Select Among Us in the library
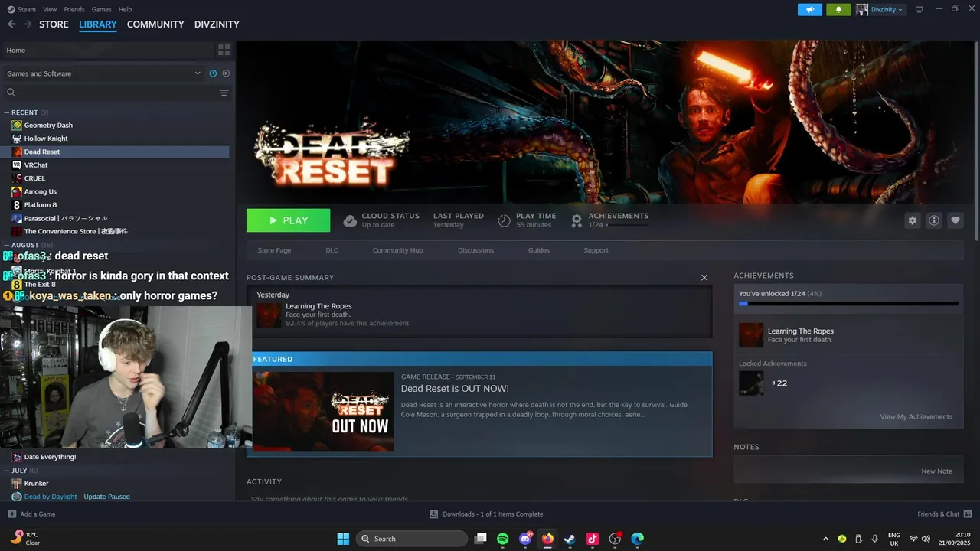The image size is (980, 551). (40, 191)
